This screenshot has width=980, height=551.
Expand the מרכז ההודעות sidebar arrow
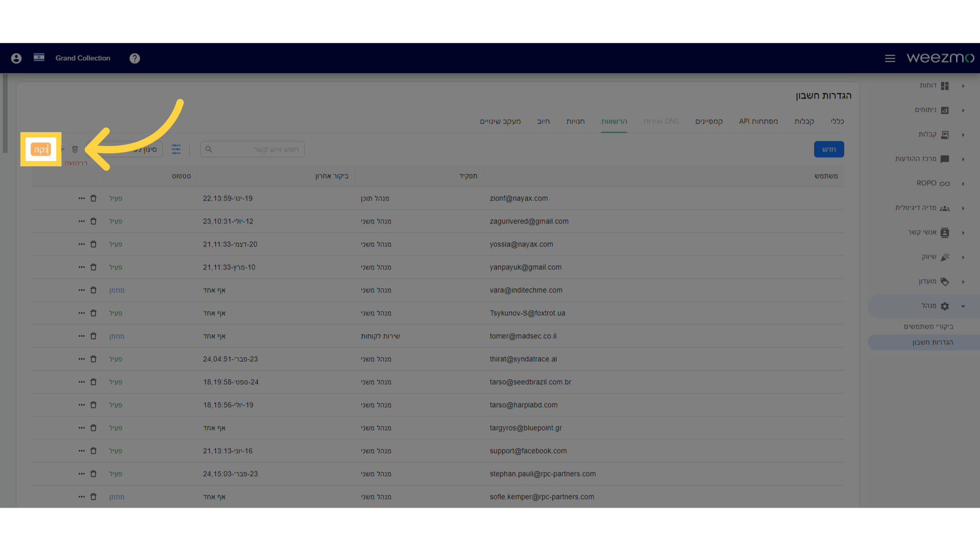[x=963, y=159]
